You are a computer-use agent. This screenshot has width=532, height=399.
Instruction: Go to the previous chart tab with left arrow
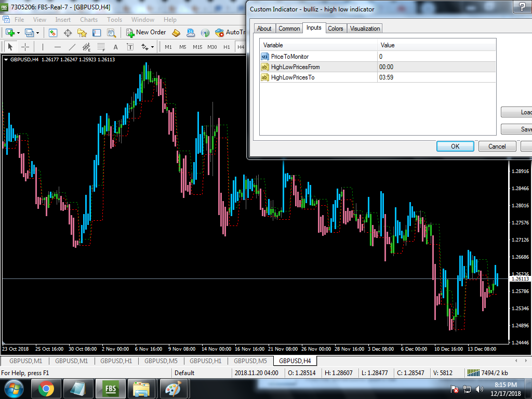[x=516, y=361]
